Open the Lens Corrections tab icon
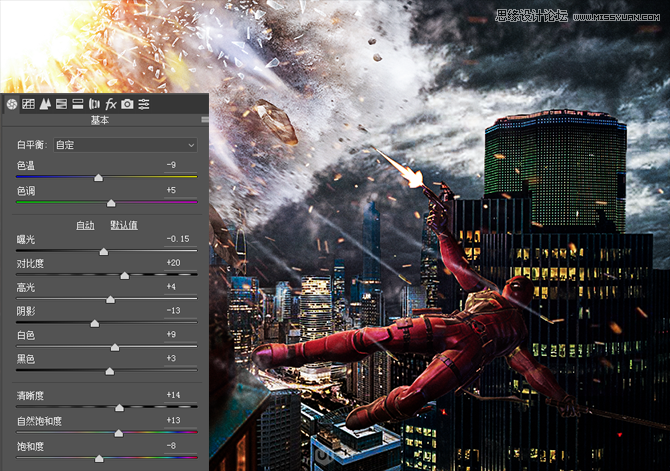The width and height of the screenshot is (670, 471). 94,104
